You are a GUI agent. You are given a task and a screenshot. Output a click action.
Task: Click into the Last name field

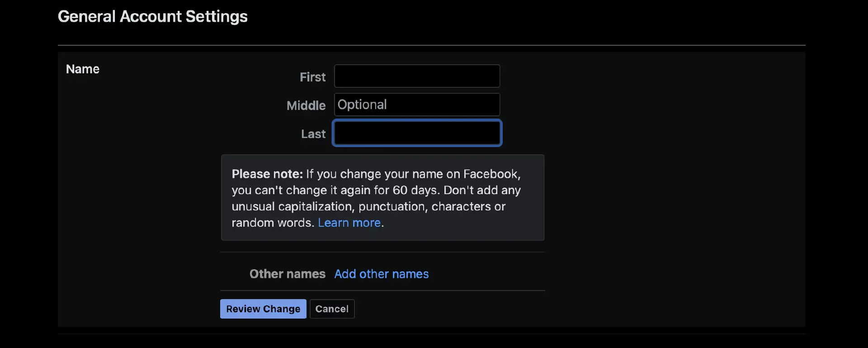tap(417, 133)
